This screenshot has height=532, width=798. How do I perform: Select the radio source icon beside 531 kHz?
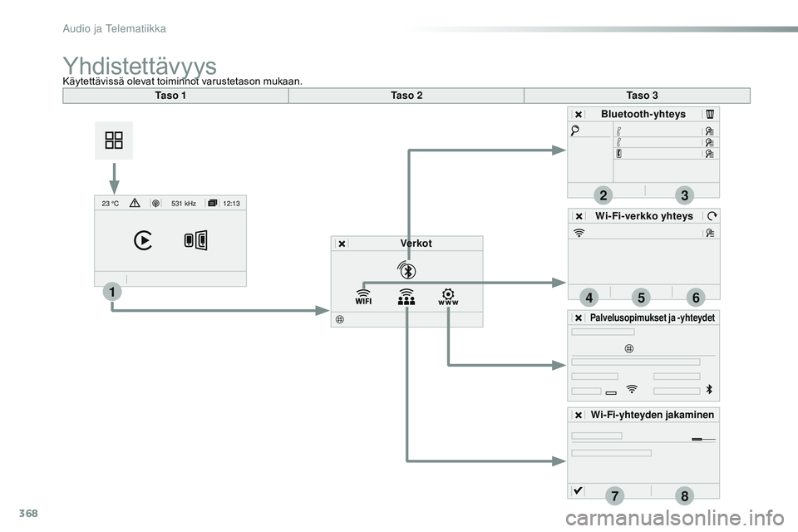[x=155, y=203]
